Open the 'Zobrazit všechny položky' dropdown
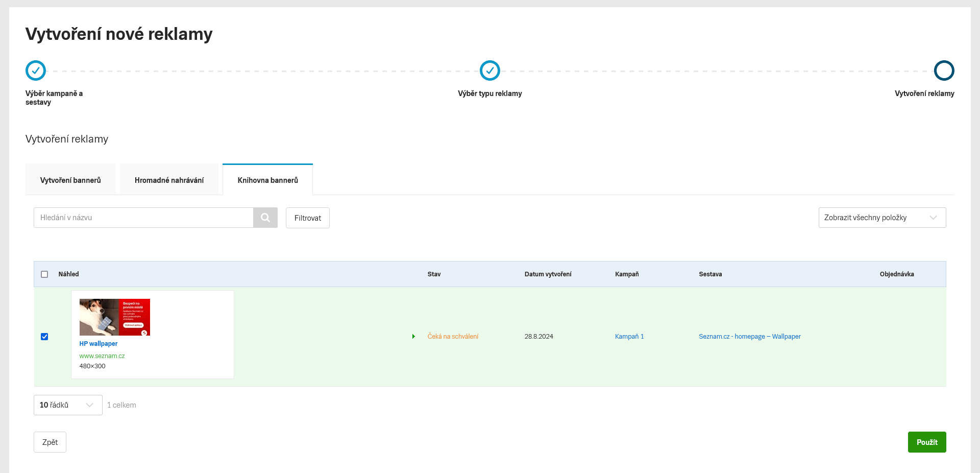This screenshot has width=980, height=473. tap(881, 218)
